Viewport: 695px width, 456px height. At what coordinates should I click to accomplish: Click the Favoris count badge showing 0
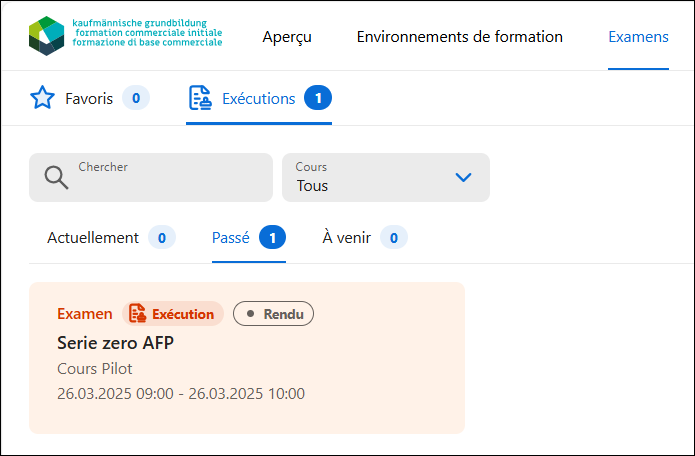click(136, 98)
